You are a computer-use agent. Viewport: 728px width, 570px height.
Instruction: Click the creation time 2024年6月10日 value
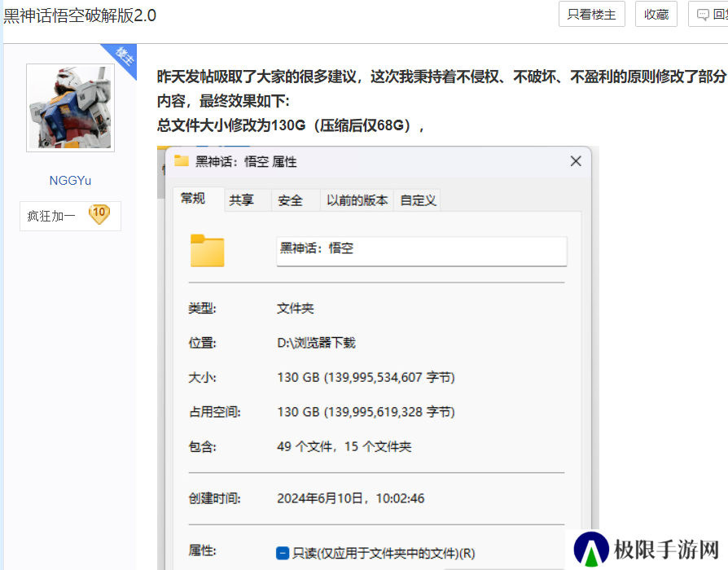(x=350, y=498)
